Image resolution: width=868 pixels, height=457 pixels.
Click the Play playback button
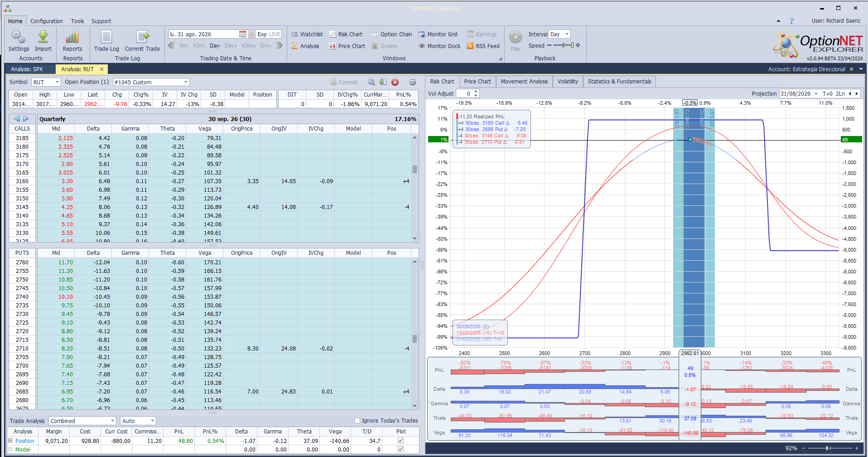(516, 41)
